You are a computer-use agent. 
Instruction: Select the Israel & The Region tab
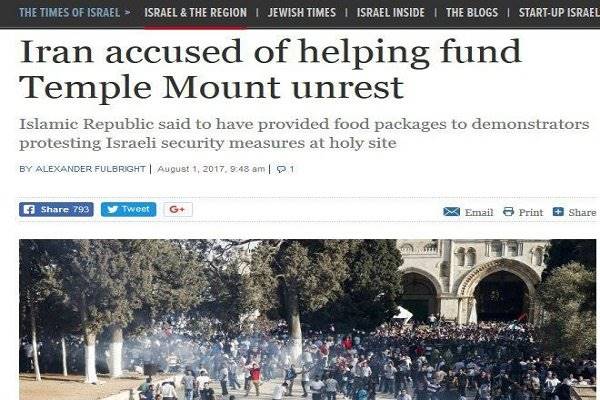(x=196, y=13)
